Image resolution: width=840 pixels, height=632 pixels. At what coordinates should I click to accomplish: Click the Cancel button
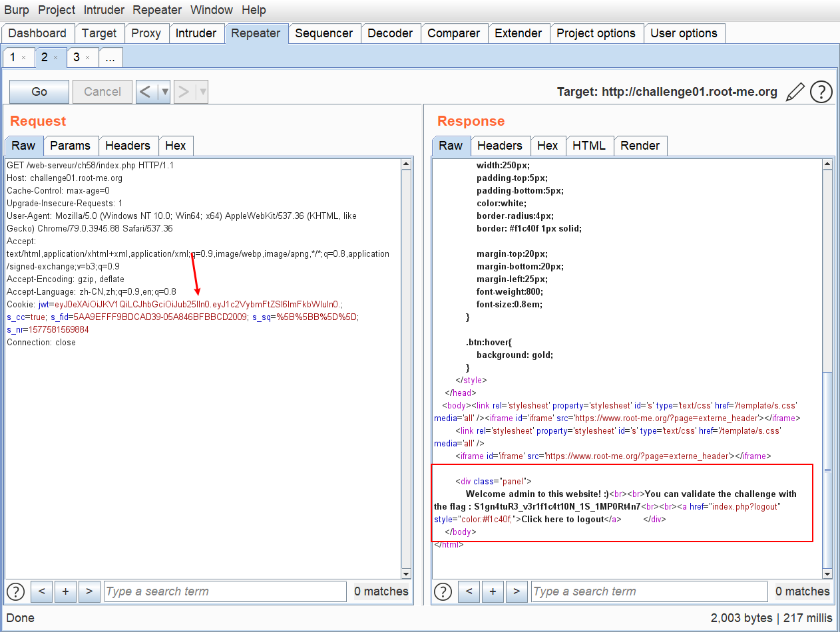coord(103,92)
